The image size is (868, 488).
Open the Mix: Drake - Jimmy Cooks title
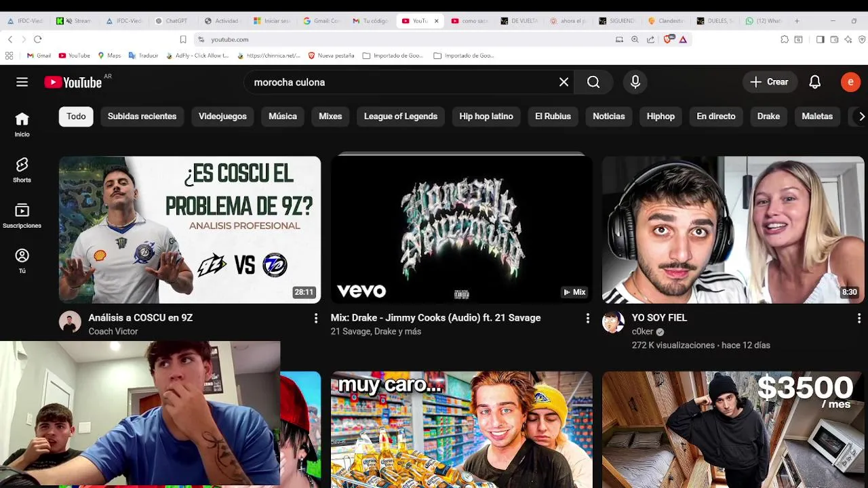(x=435, y=317)
